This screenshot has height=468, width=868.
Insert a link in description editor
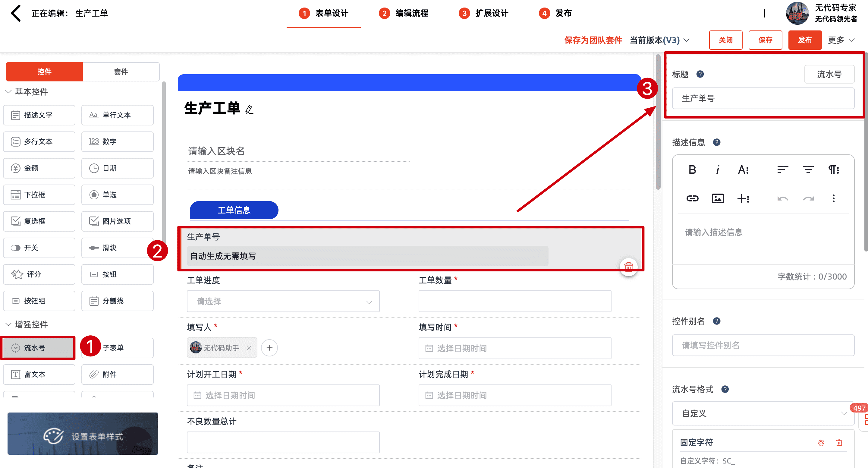pyautogui.click(x=692, y=198)
